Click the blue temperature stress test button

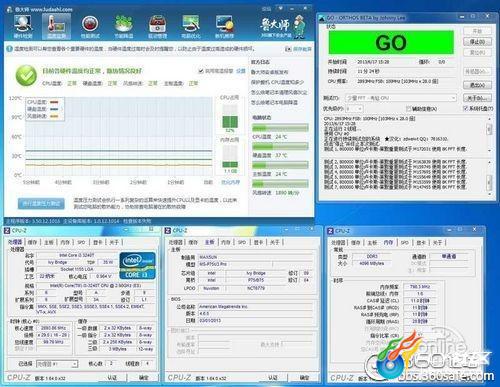[41, 203]
